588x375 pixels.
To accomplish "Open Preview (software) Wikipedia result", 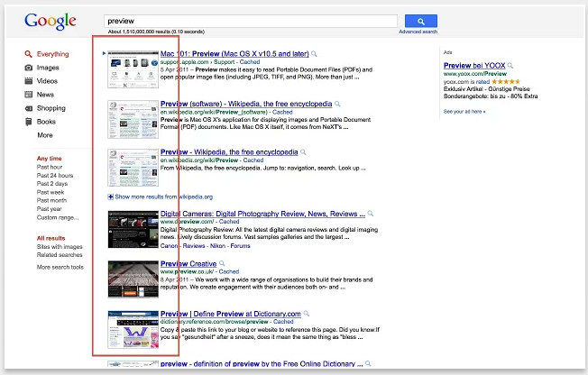I will click(246, 104).
